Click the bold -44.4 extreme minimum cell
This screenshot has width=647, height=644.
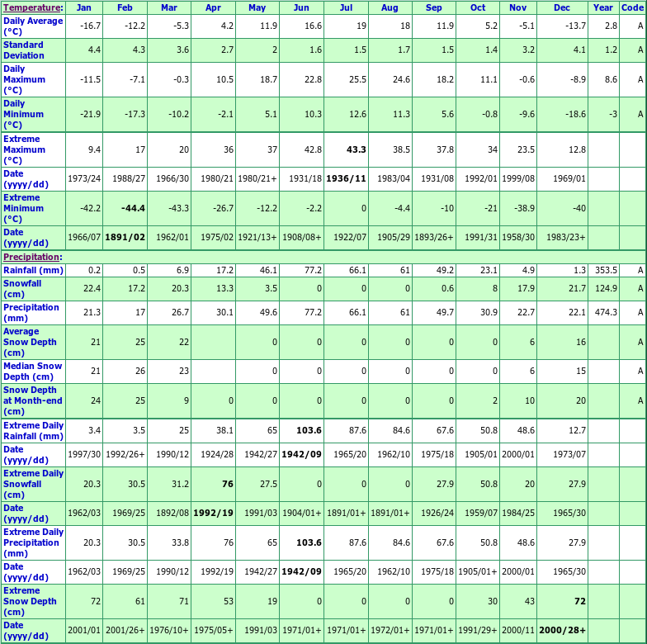(133, 208)
